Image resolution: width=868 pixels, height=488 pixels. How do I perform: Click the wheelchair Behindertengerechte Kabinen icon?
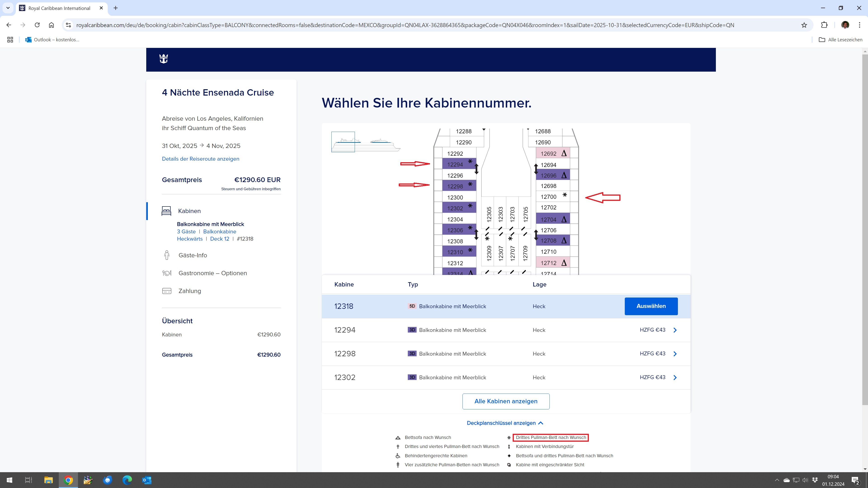tap(398, 456)
